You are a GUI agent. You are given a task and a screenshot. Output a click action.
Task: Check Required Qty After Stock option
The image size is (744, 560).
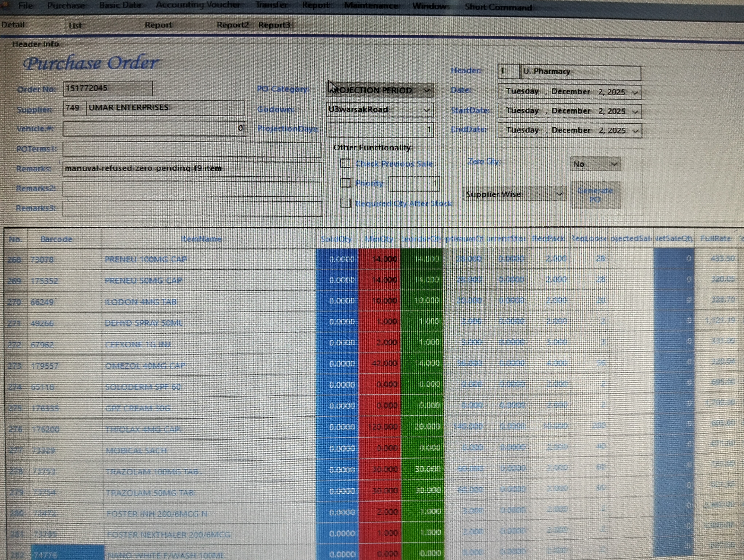tap(345, 203)
